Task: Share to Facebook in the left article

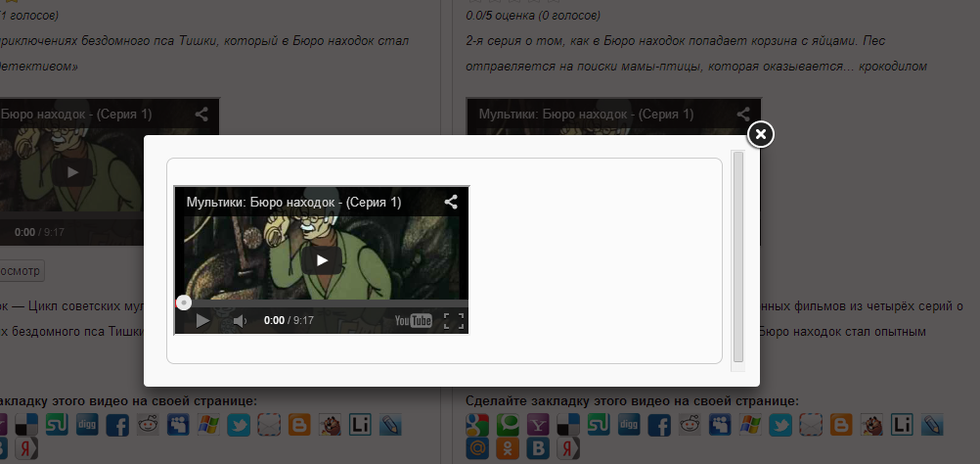Action: tap(117, 425)
